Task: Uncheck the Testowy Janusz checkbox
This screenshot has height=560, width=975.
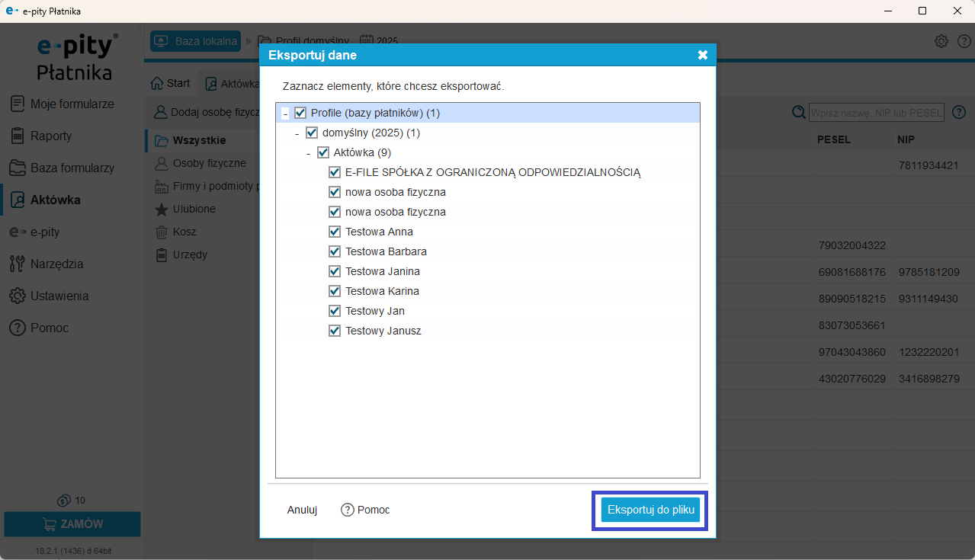Action: click(x=335, y=331)
